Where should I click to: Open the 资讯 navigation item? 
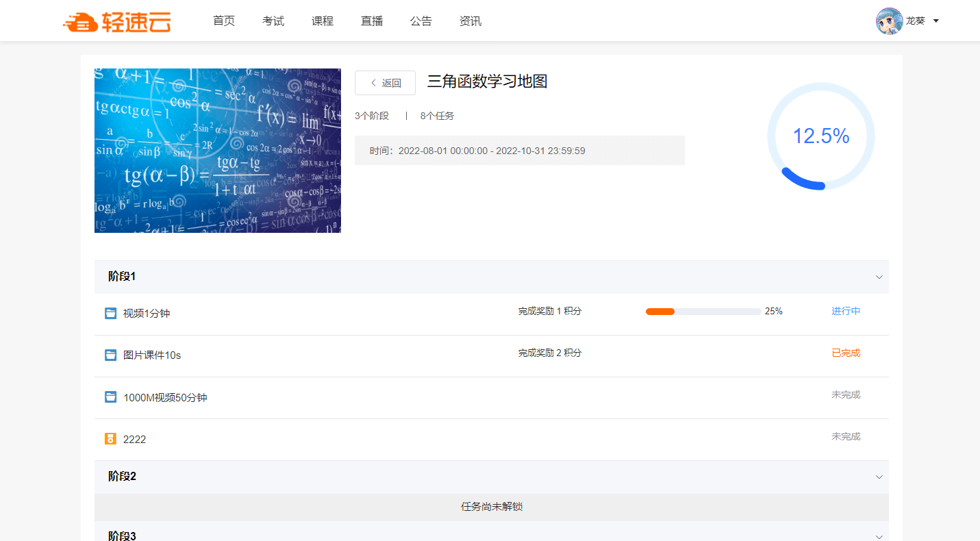[x=470, y=21]
